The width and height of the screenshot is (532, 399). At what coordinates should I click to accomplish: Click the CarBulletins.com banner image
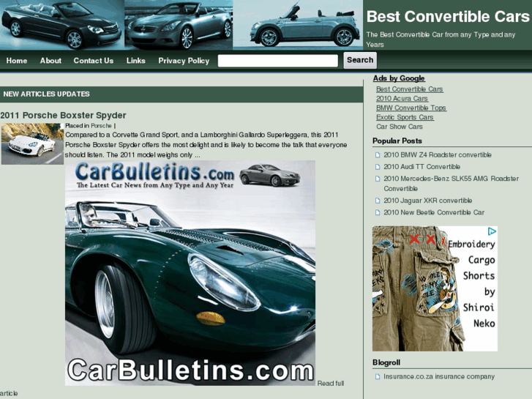tap(190, 273)
